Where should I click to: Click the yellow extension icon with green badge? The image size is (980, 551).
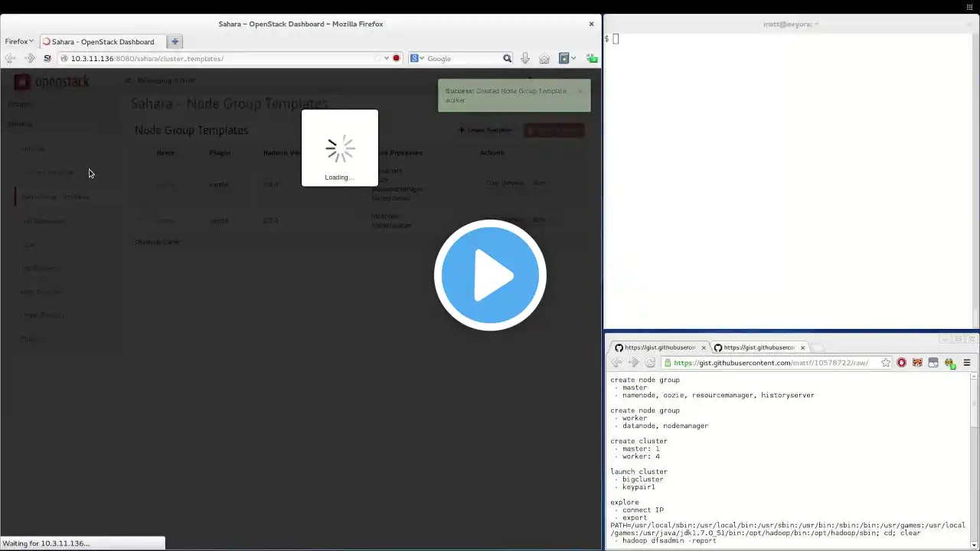tap(949, 363)
